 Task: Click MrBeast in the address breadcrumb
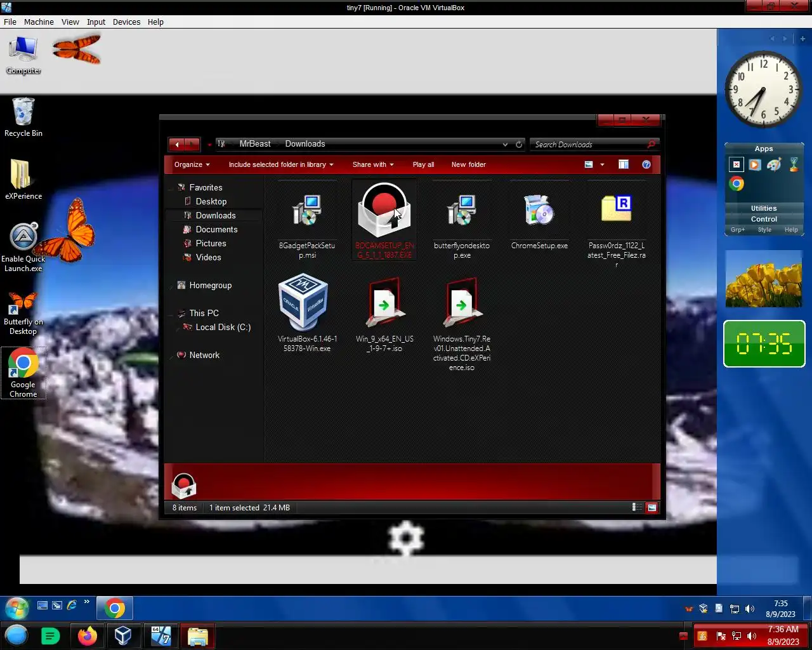coord(255,144)
